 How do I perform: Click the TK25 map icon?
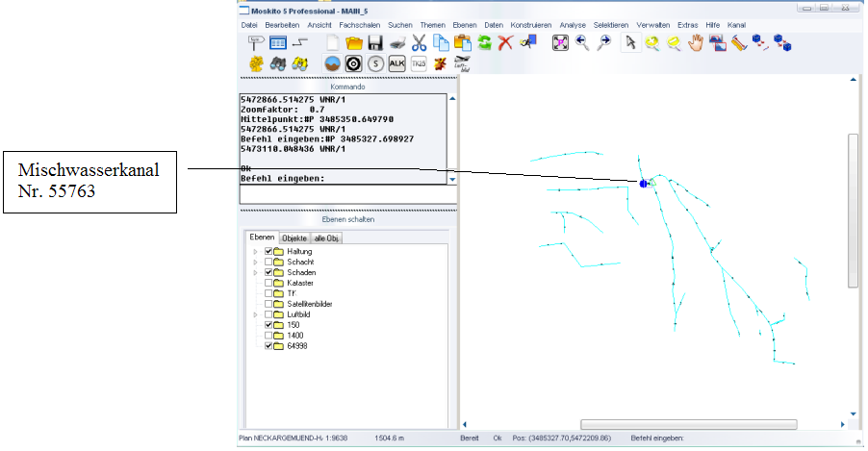click(x=419, y=63)
